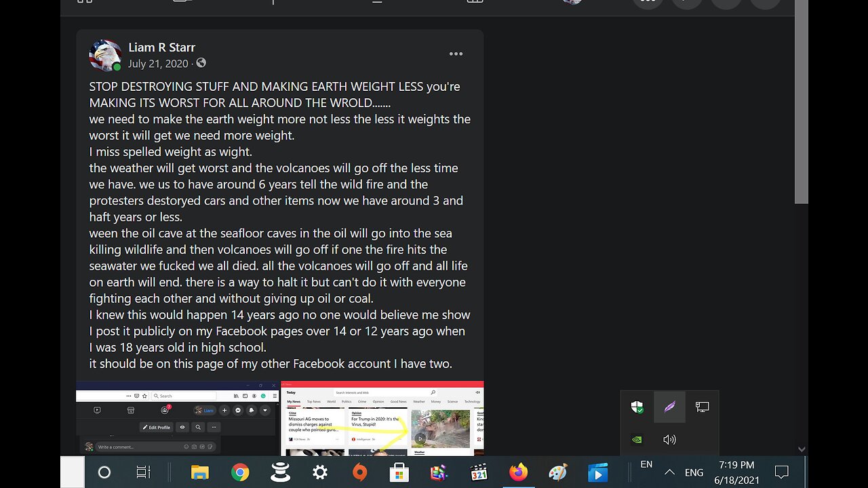The width and height of the screenshot is (868, 488).
Task: Open the Cortana circle on the taskbar
Action: 104,472
